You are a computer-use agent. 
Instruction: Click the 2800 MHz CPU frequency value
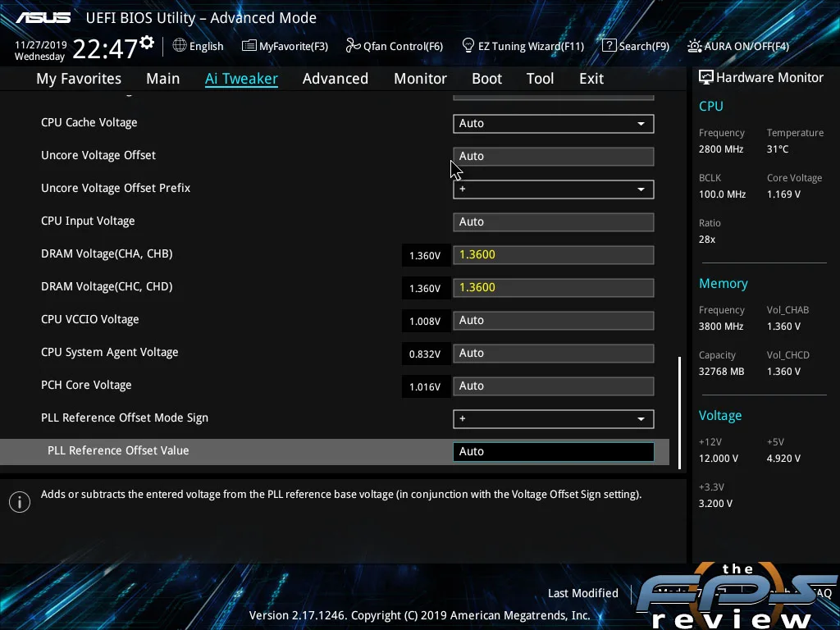click(721, 149)
